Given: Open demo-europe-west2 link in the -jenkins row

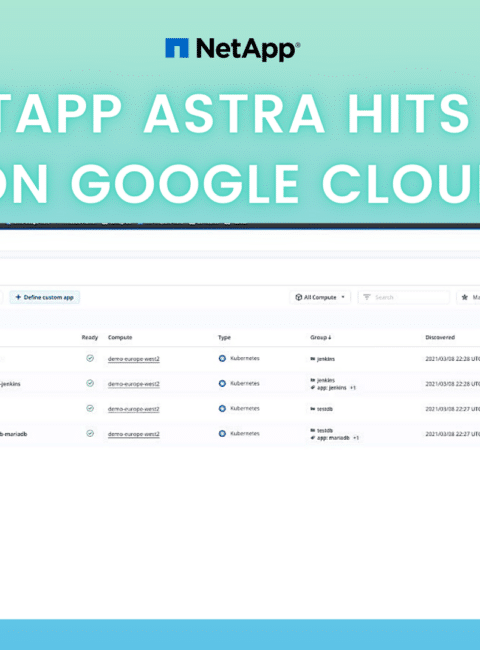Looking at the screenshot, I should pos(133,384).
